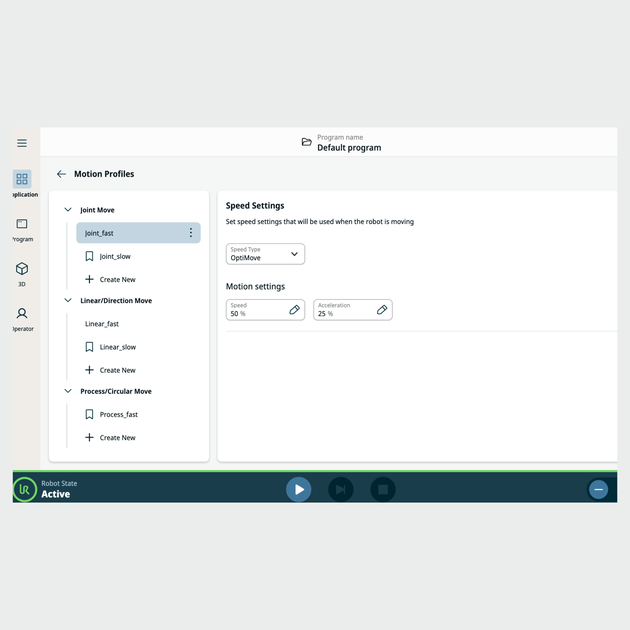Click the Step forward button
The height and width of the screenshot is (630, 630).
(x=341, y=489)
